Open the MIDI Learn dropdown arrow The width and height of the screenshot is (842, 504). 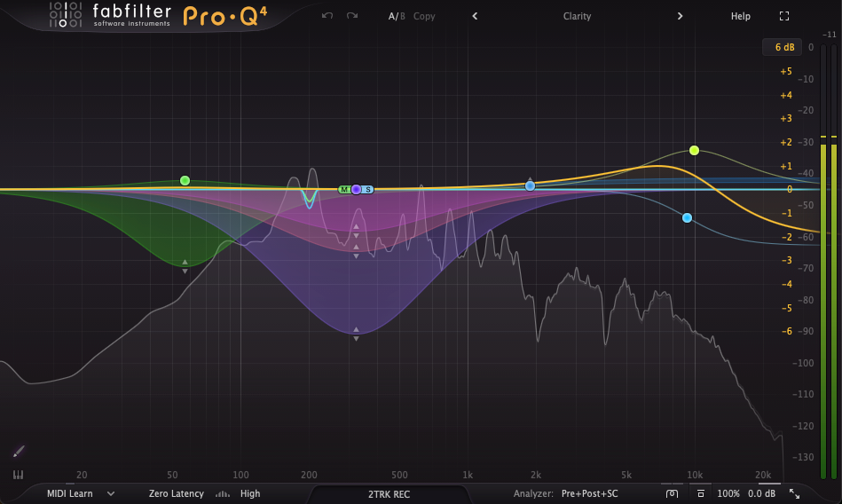click(111, 493)
